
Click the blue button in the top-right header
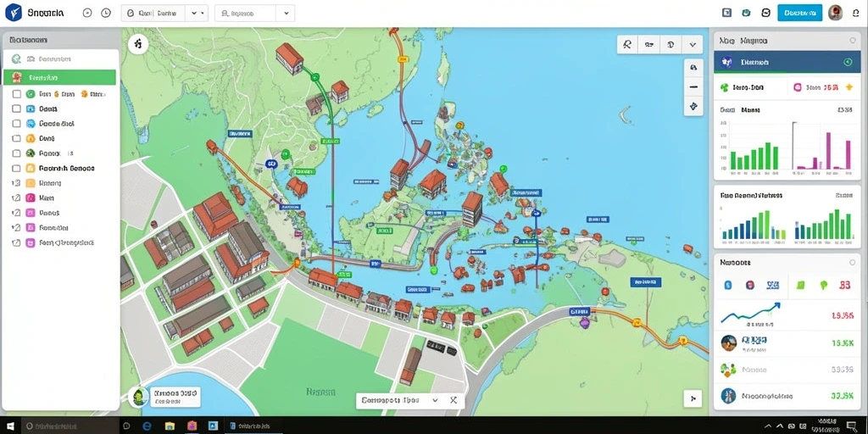(x=799, y=13)
